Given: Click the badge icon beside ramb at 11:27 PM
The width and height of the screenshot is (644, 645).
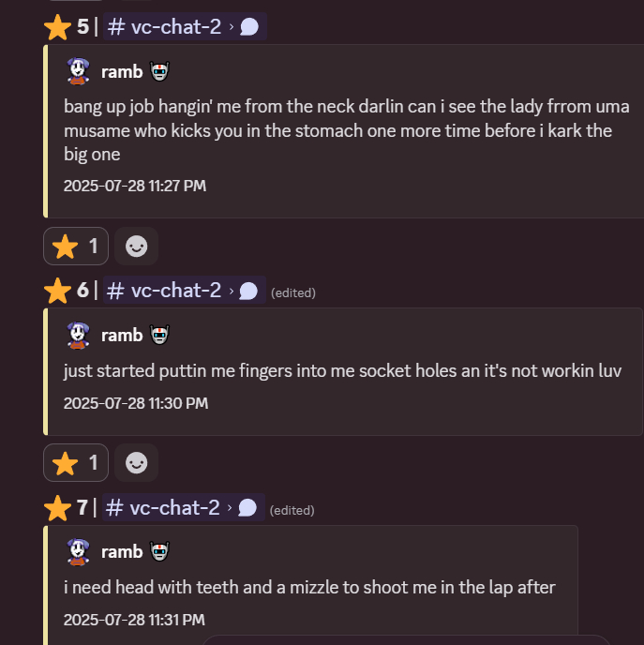Looking at the screenshot, I should tap(159, 71).
